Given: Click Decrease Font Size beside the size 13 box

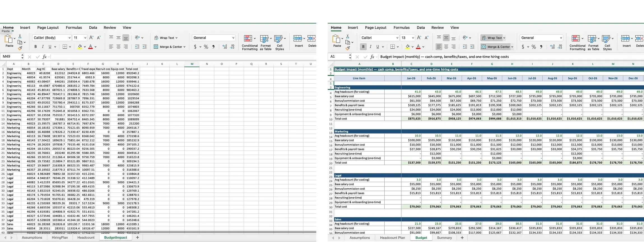Looking at the screenshot, I should point(426,38).
